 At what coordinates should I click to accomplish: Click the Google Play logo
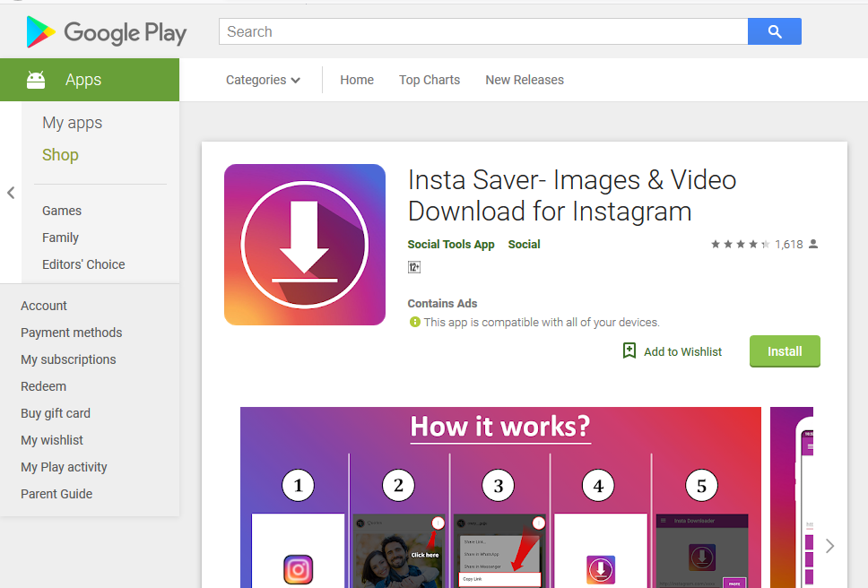coord(107,32)
